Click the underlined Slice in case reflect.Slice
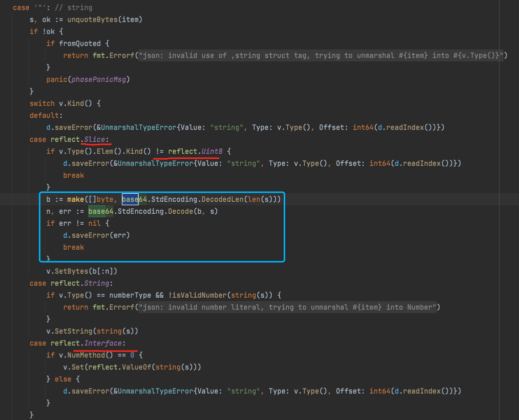The height and width of the screenshot is (420, 519). coord(95,139)
